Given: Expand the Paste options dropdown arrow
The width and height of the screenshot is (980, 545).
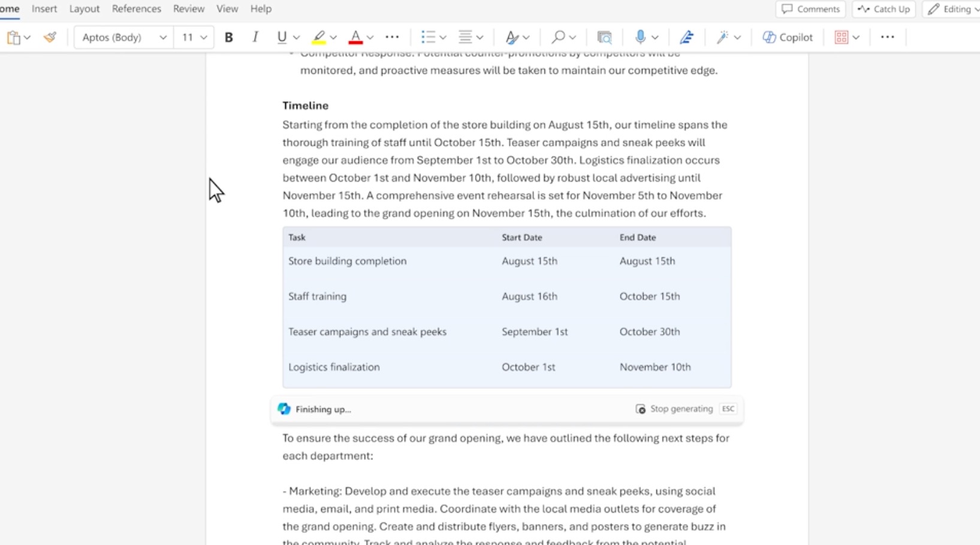Looking at the screenshot, I should (x=27, y=38).
